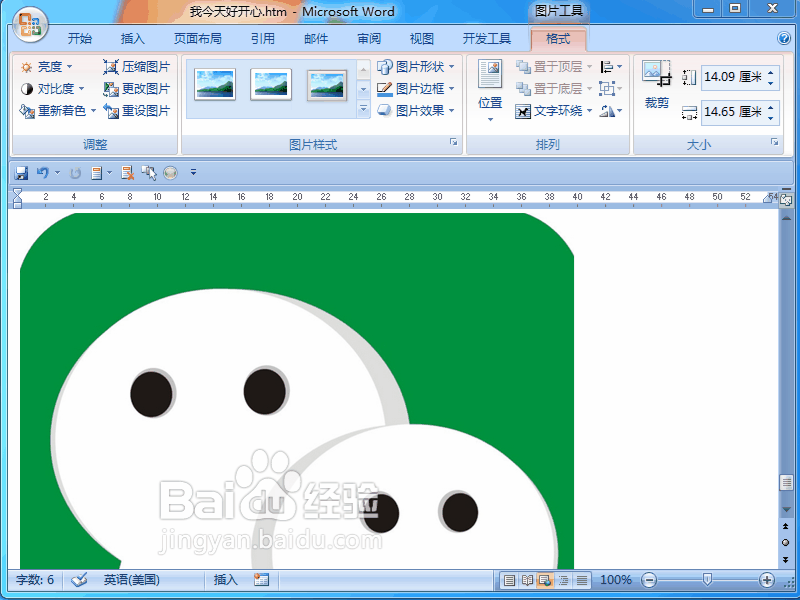
Task: Open the size (大小) dialog launcher
Action: (x=774, y=142)
